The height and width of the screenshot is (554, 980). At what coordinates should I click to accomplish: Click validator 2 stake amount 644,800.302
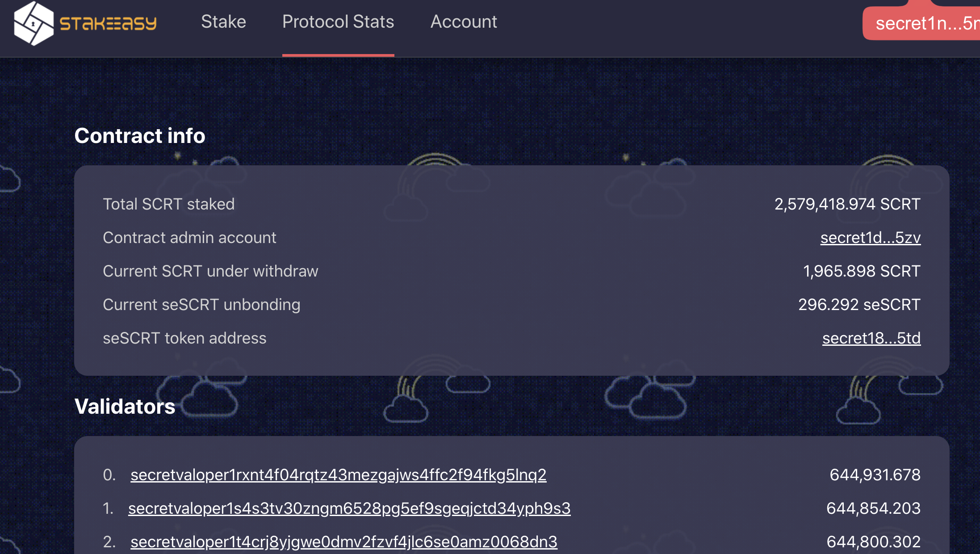click(x=873, y=541)
